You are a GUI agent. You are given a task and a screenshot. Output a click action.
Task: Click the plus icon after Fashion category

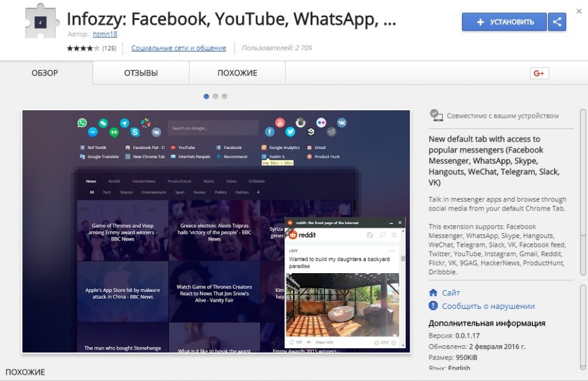click(x=258, y=192)
